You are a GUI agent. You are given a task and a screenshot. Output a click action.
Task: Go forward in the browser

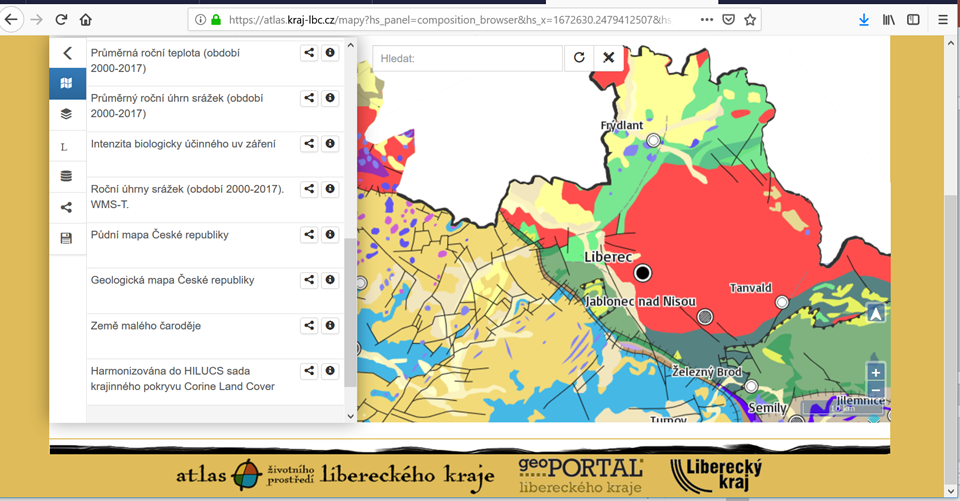coord(37,20)
